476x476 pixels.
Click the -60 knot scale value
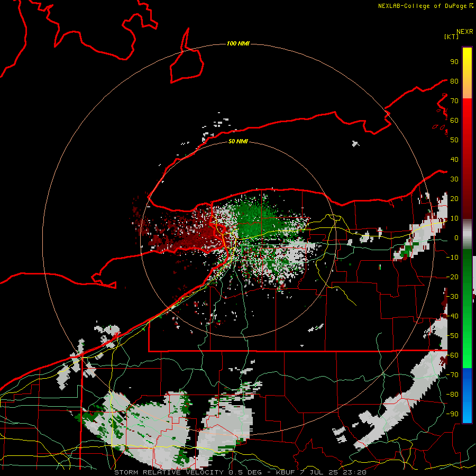click(x=452, y=355)
